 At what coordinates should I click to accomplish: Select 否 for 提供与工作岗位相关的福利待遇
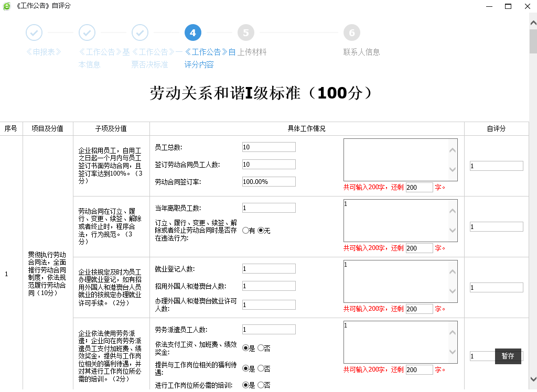[261, 368]
